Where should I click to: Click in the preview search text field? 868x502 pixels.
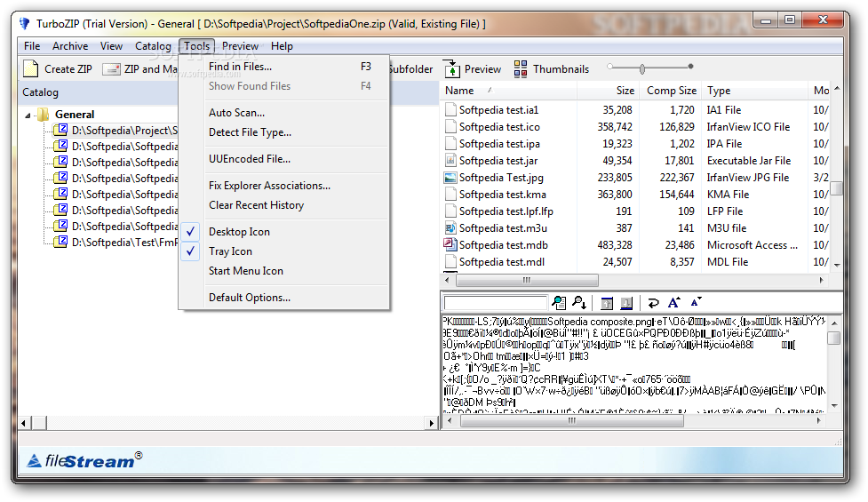[x=495, y=303]
